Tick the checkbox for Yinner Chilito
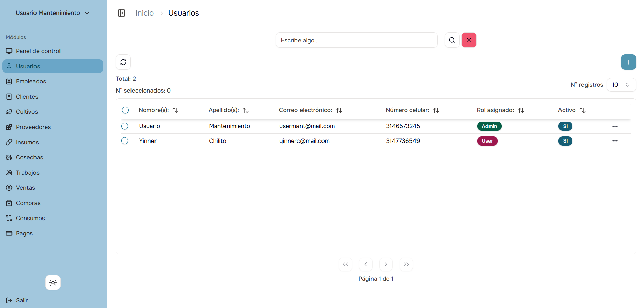 coord(125,141)
